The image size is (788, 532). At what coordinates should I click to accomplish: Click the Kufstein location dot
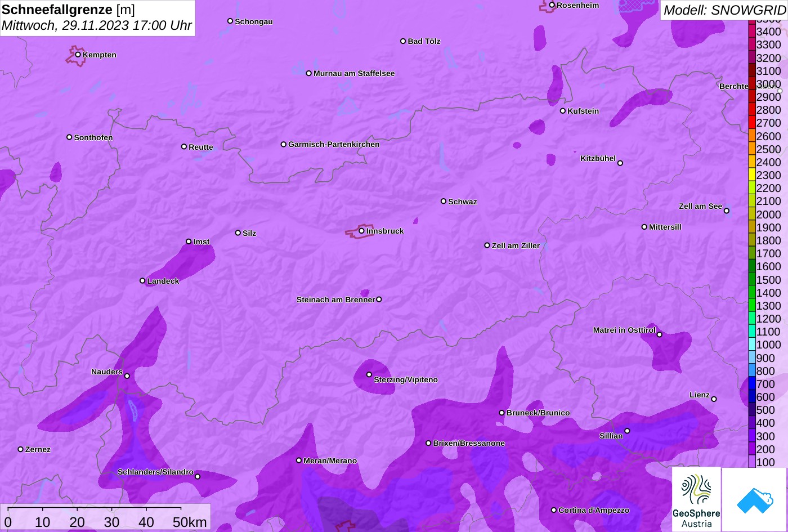coord(562,111)
